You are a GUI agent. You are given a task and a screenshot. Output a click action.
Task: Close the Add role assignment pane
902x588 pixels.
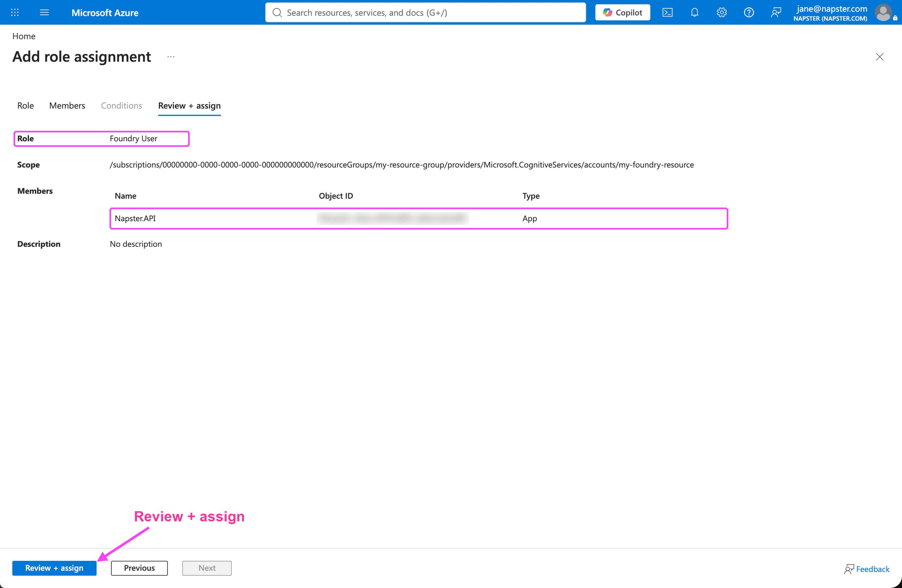pos(880,57)
